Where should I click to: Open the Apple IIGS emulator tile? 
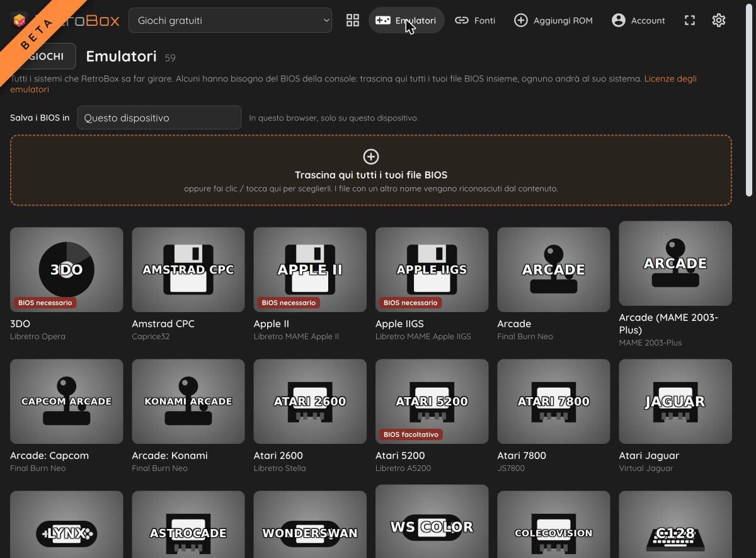[432, 270]
